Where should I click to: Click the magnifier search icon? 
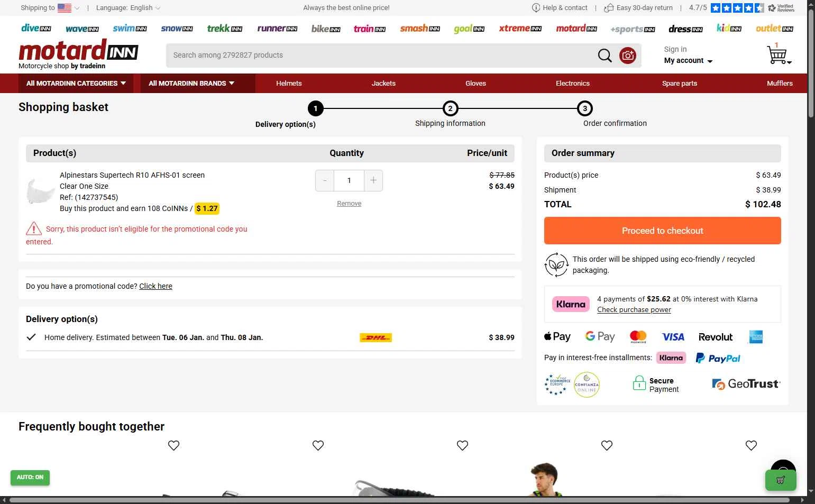(605, 56)
